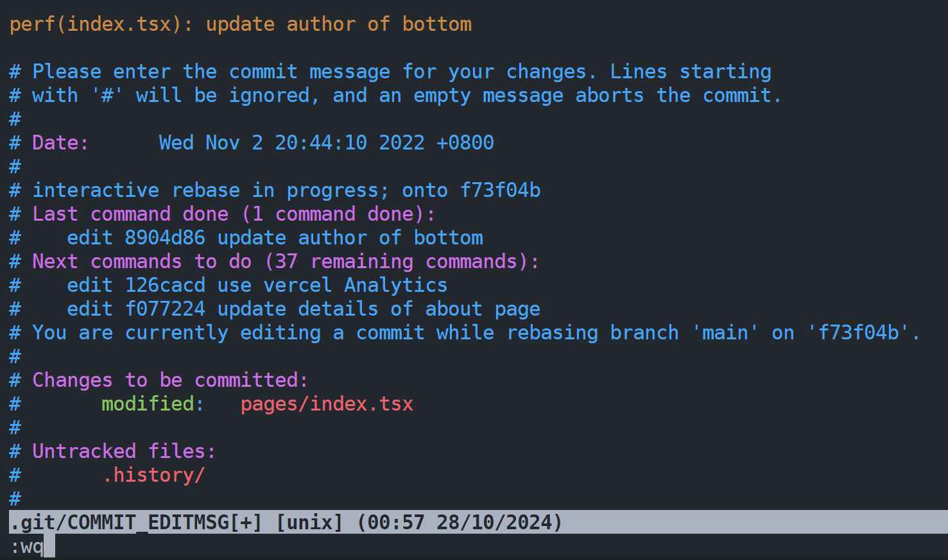Image resolution: width=948 pixels, height=560 pixels.
Task: Click the 'Last command done' line
Action: (222, 214)
